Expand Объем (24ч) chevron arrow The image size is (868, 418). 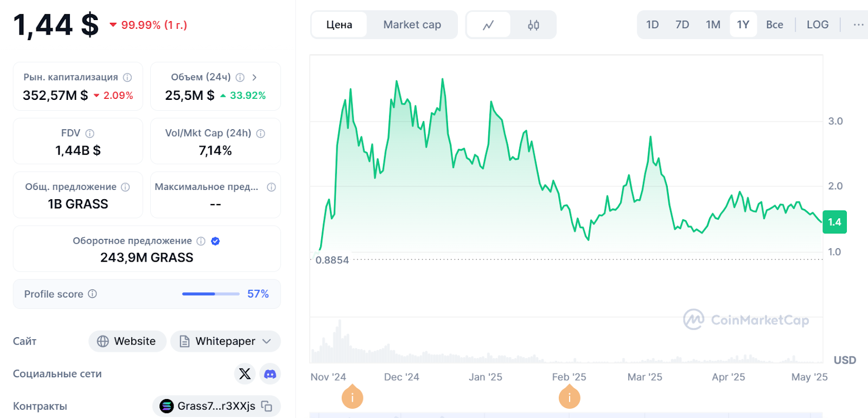click(254, 78)
